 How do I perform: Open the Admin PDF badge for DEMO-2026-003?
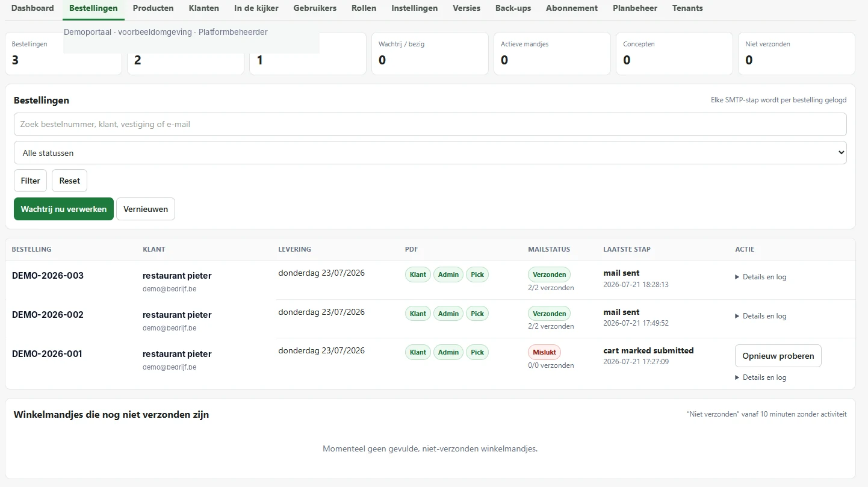pyautogui.click(x=448, y=275)
